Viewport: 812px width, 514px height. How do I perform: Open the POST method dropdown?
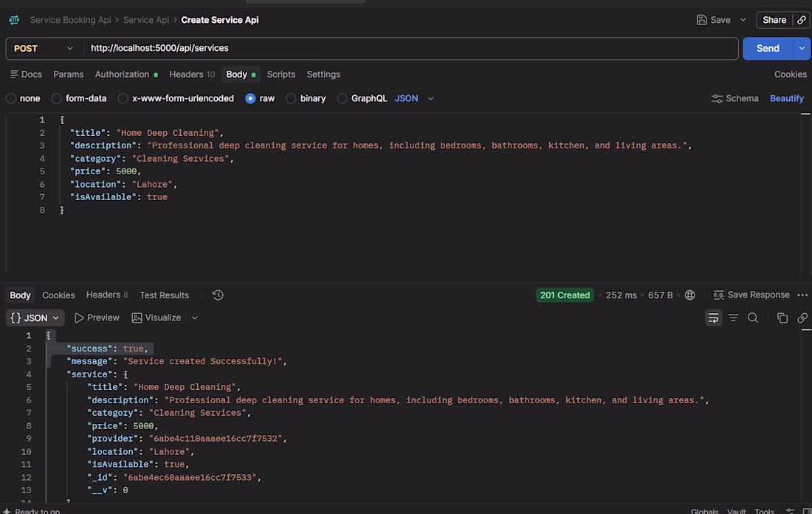click(44, 49)
